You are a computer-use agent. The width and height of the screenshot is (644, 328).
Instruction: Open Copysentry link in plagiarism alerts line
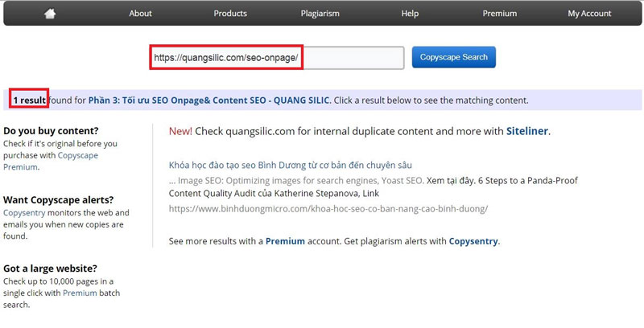pyautogui.click(x=473, y=241)
